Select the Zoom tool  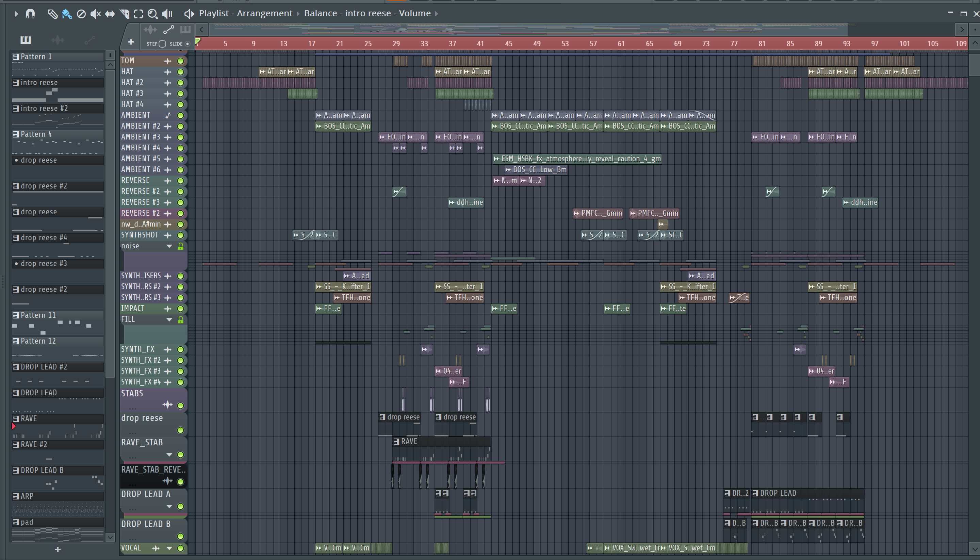click(x=153, y=14)
